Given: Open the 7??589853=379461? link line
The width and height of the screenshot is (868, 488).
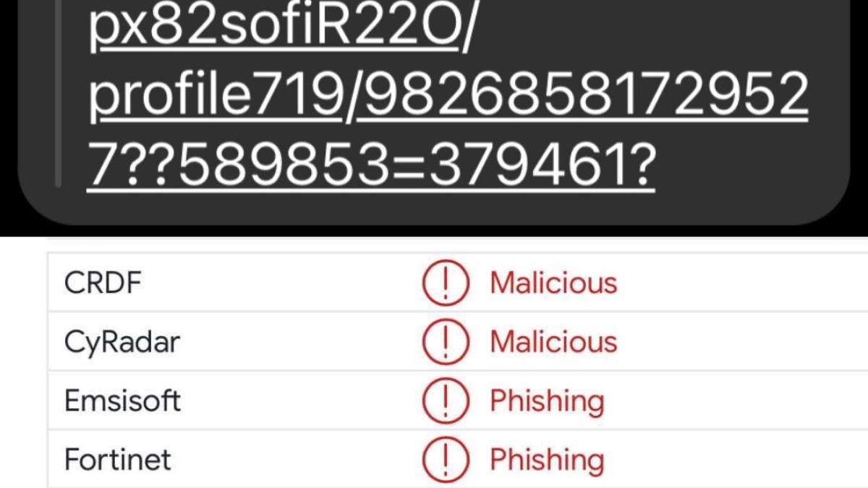Looking at the screenshot, I should tap(370, 165).
